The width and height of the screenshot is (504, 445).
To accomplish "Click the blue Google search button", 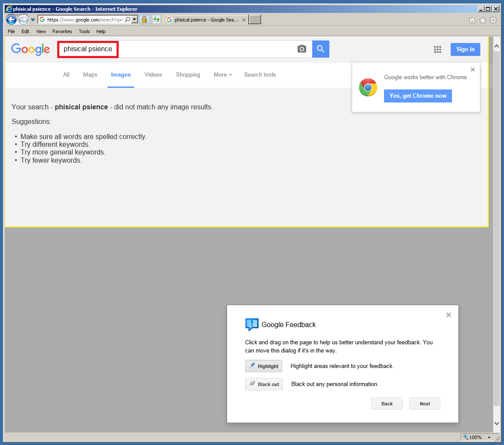I will [321, 49].
